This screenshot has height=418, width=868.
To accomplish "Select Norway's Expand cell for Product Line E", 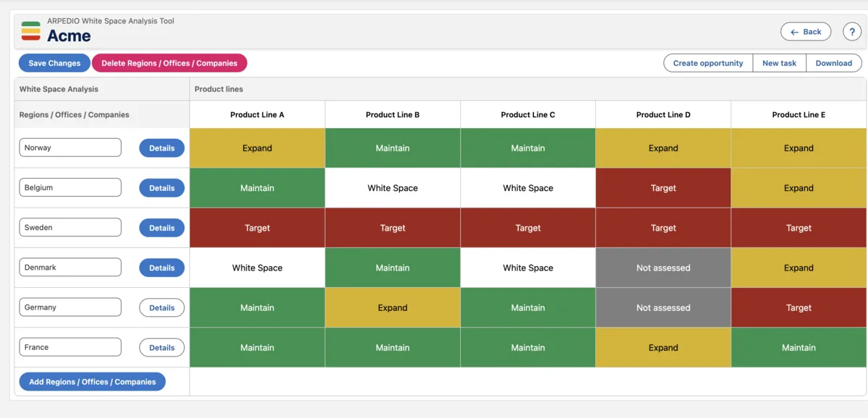I will point(799,148).
